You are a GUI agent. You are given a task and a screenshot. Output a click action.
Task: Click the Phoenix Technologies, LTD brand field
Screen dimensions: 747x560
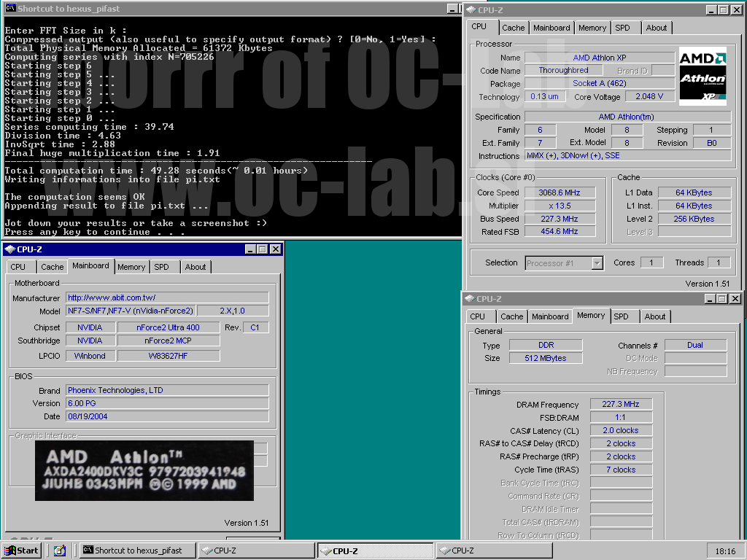coord(167,390)
